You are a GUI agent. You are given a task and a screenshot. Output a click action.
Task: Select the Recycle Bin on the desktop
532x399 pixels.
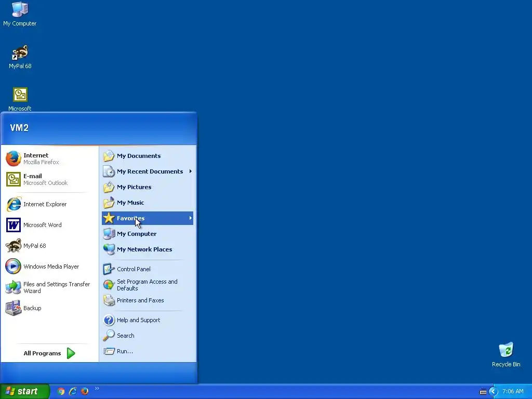tap(506, 355)
